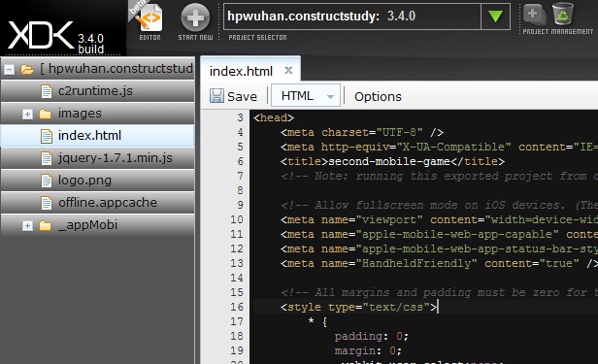The image size is (598, 364).
Task: Click the index.html file icon in tree
Action: pos(47,136)
